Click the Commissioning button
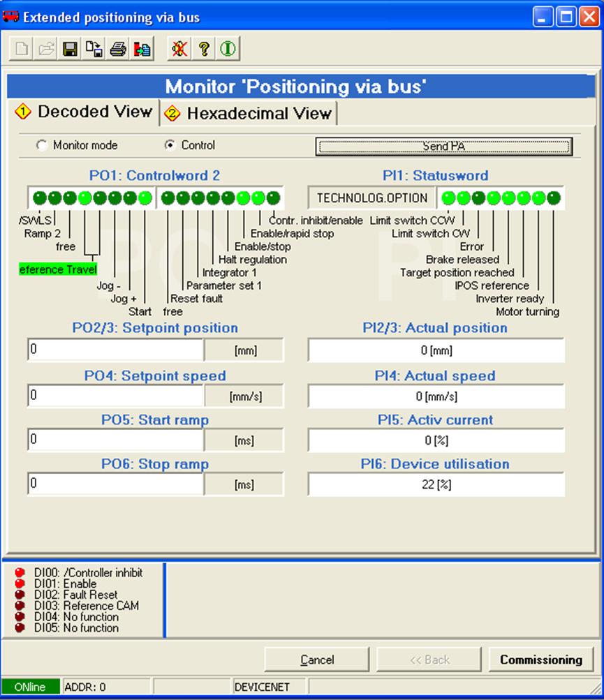Viewport: 604px width, 700px height. point(540,660)
